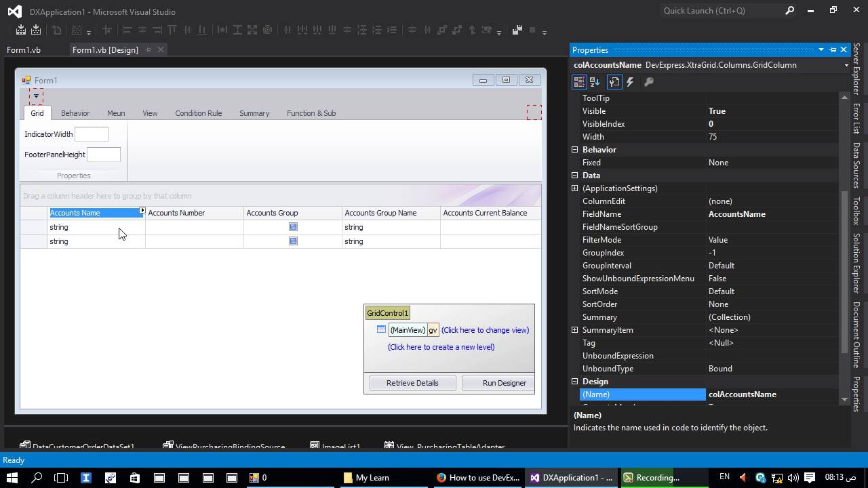This screenshot has height=488, width=868.
Task: Click 'Click here to create a new level' link
Action: tap(441, 347)
